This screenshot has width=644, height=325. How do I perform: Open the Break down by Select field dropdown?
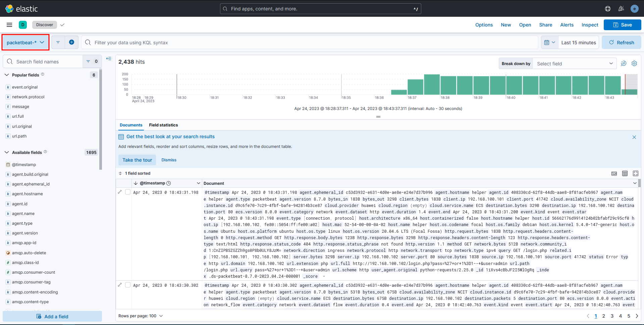coord(574,64)
